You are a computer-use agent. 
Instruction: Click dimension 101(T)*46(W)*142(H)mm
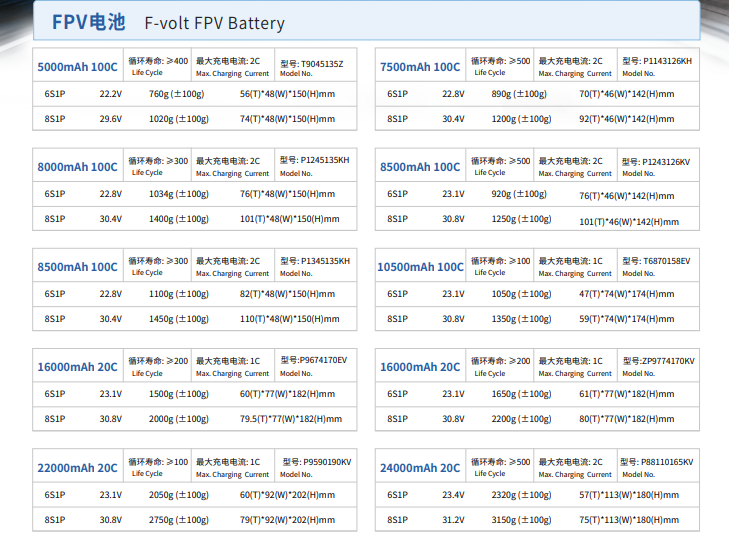(629, 222)
